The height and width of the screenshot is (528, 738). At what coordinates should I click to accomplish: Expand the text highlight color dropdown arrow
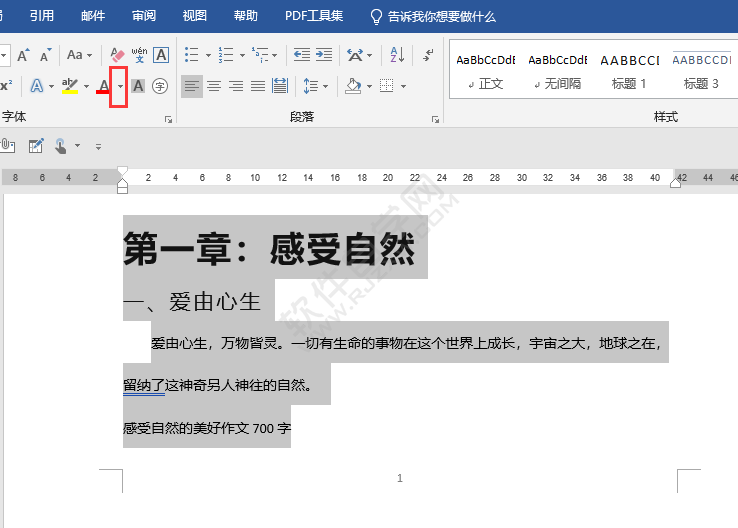tap(86, 86)
